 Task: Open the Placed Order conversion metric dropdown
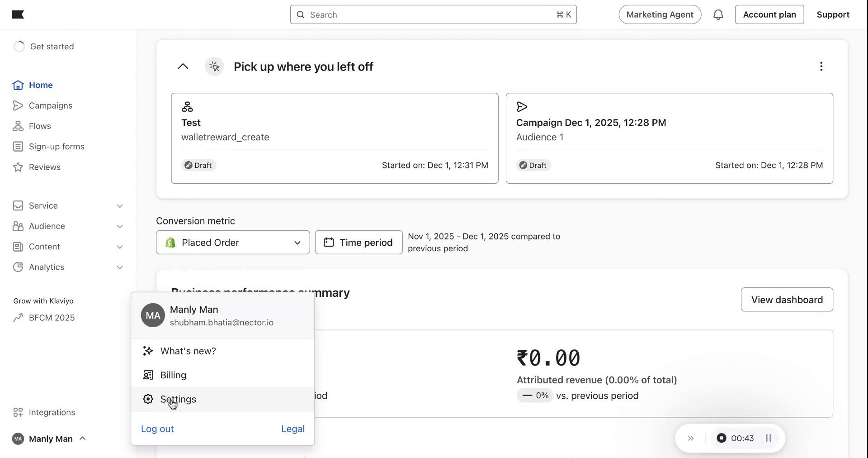coord(233,243)
